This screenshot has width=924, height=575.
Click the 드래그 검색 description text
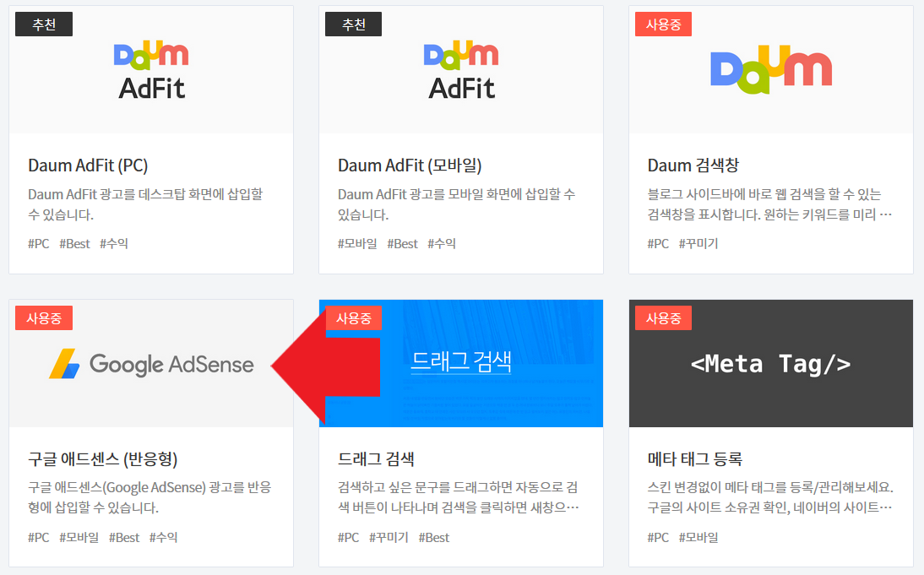[459, 498]
